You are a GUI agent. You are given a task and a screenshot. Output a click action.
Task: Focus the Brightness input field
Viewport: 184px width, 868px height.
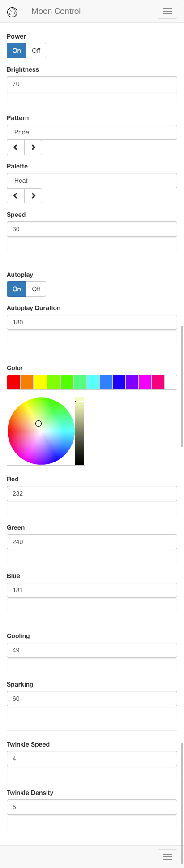pos(92,84)
